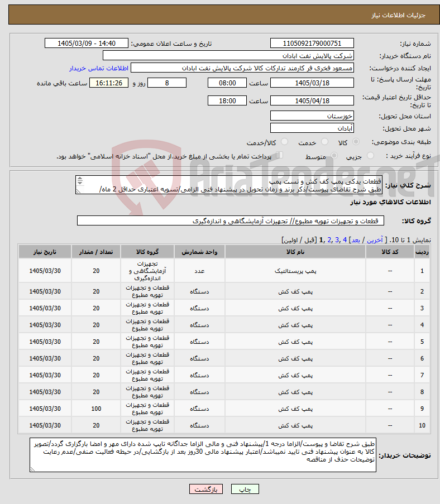Click the گروه کالا column header
Viewport: 440px width, 504px height.
pos(147,252)
